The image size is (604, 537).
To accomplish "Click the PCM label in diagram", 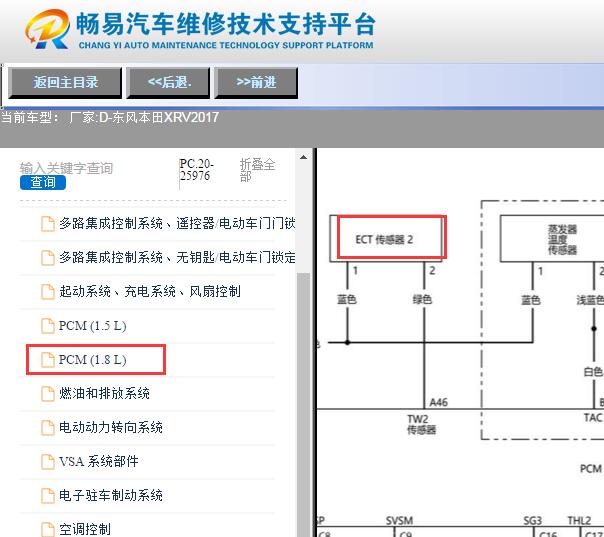I will pyautogui.click(x=591, y=469).
